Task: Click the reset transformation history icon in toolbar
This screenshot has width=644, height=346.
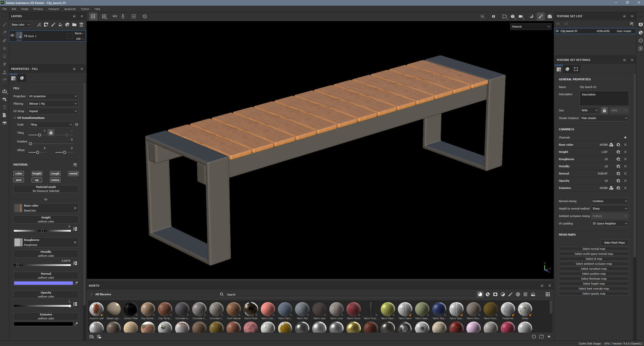Action: click(145, 16)
